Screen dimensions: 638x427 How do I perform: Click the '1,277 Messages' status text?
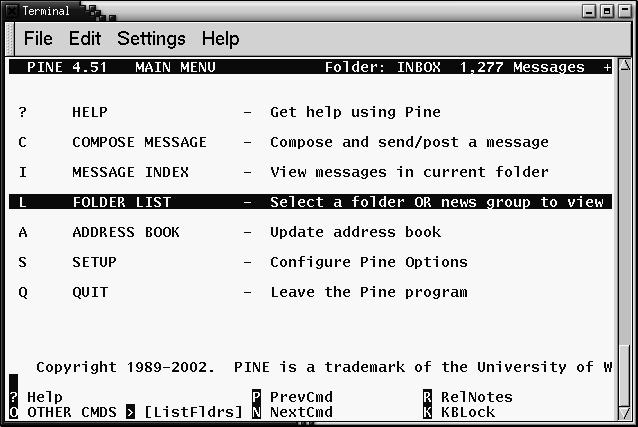(522, 67)
